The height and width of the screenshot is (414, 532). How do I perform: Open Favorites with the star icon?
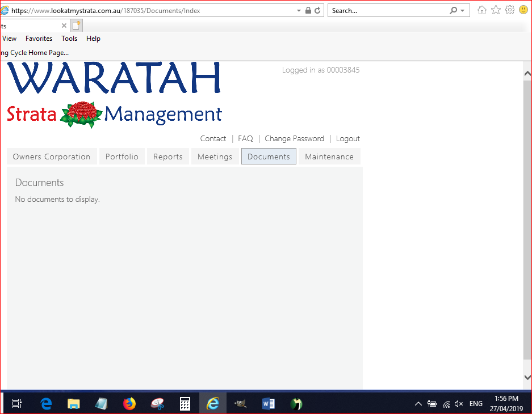(x=496, y=10)
